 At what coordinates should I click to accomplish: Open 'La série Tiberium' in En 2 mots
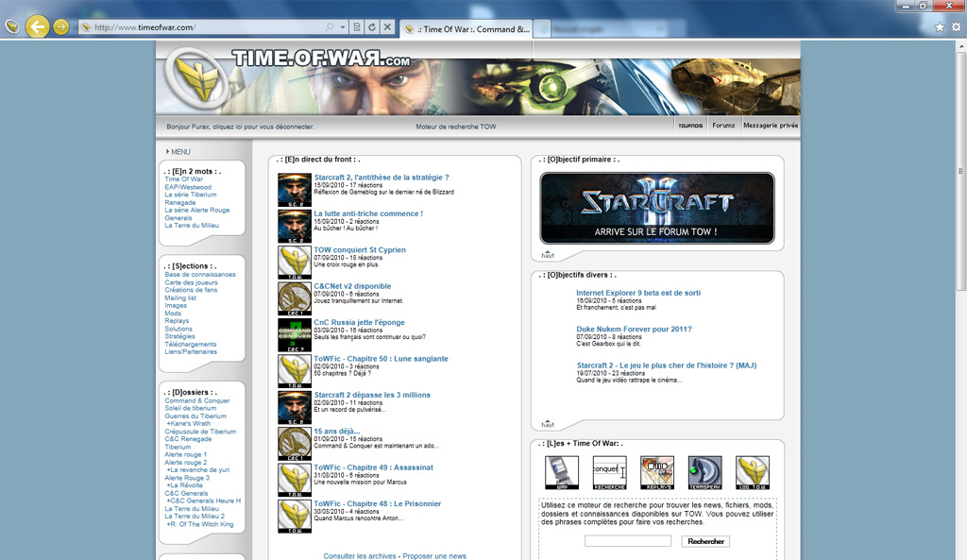[x=190, y=195]
